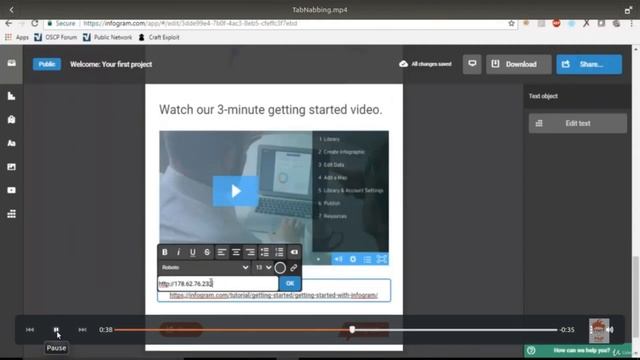Screen dimensions: 640x360
Task: Confirm the link with the OK button
Action: point(290,283)
